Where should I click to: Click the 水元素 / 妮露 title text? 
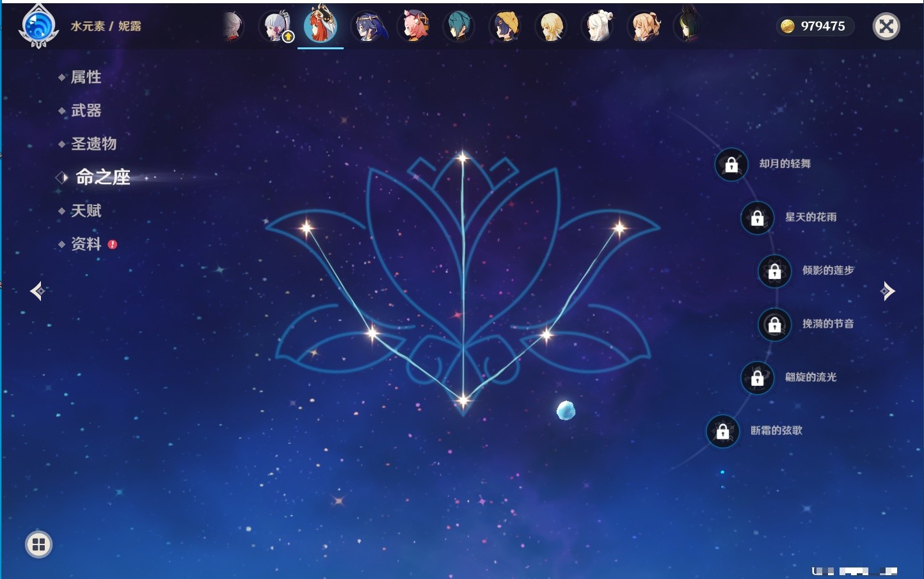pos(106,26)
